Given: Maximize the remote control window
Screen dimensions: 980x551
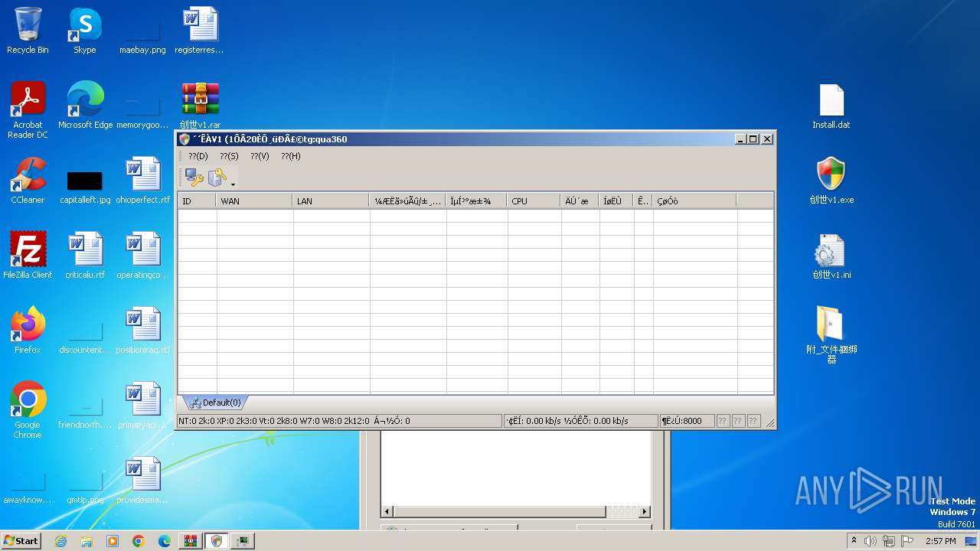Looking at the screenshot, I should (x=753, y=139).
